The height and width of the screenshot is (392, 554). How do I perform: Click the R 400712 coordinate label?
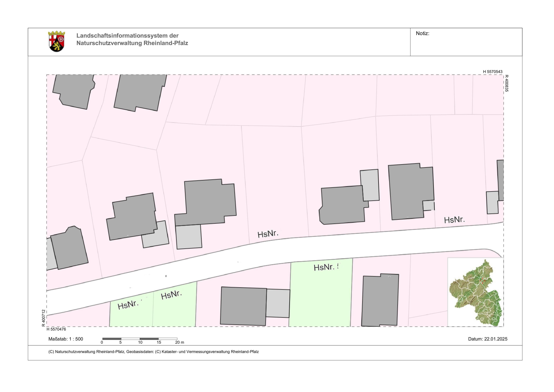pos(43,318)
